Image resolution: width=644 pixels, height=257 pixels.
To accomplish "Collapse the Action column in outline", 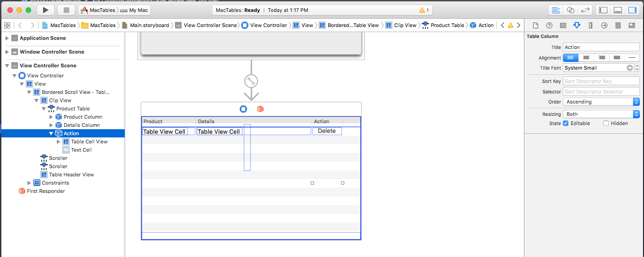I will (51, 133).
